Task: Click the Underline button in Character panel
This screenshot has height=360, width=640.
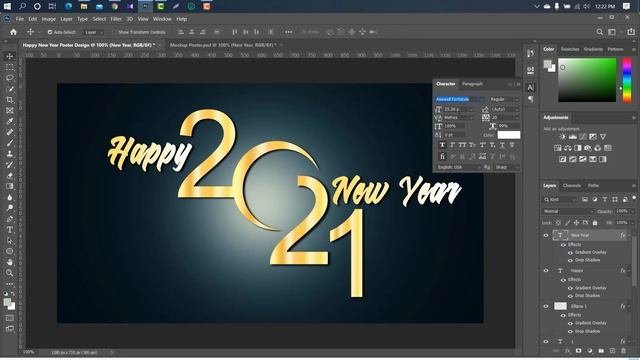Action: (x=502, y=145)
